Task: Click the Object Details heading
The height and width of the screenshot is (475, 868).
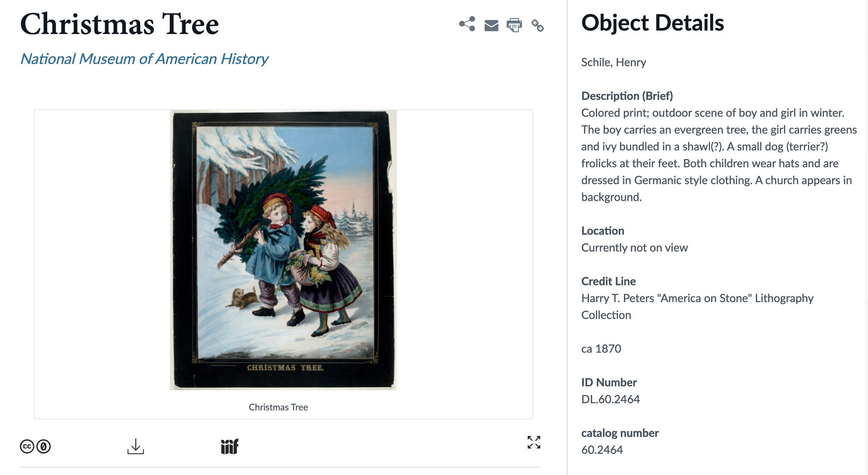Action: click(x=652, y=23)
